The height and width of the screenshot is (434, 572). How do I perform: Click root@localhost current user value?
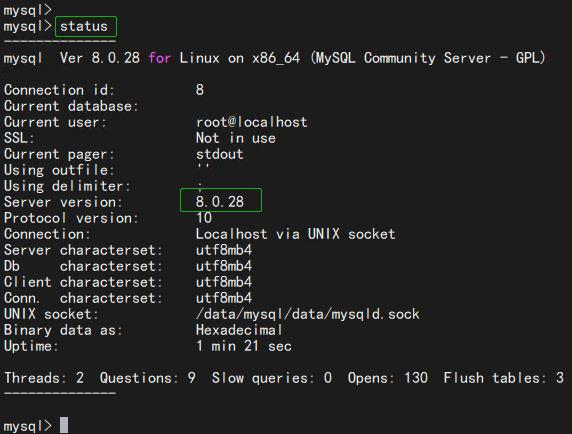(x=252, y=122)
